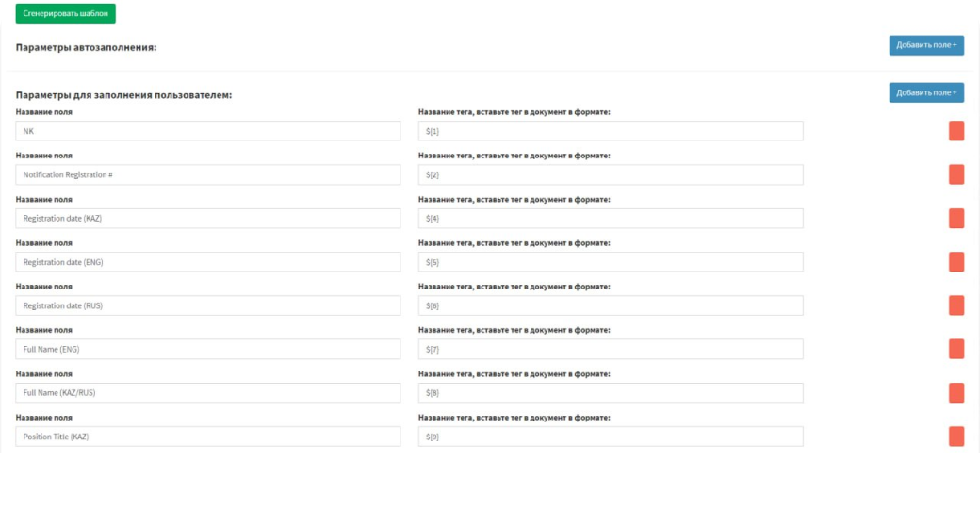The width and height of the screenshot is (980, 528).
Task: Add field to Параметры автозаполнения section
Action: tap(926, 45)
